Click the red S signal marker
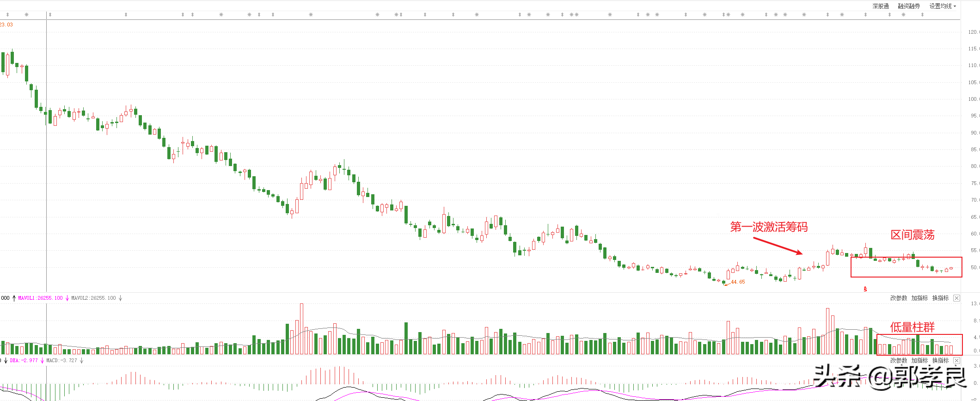980x401 pixels. (x=865, y=289)
